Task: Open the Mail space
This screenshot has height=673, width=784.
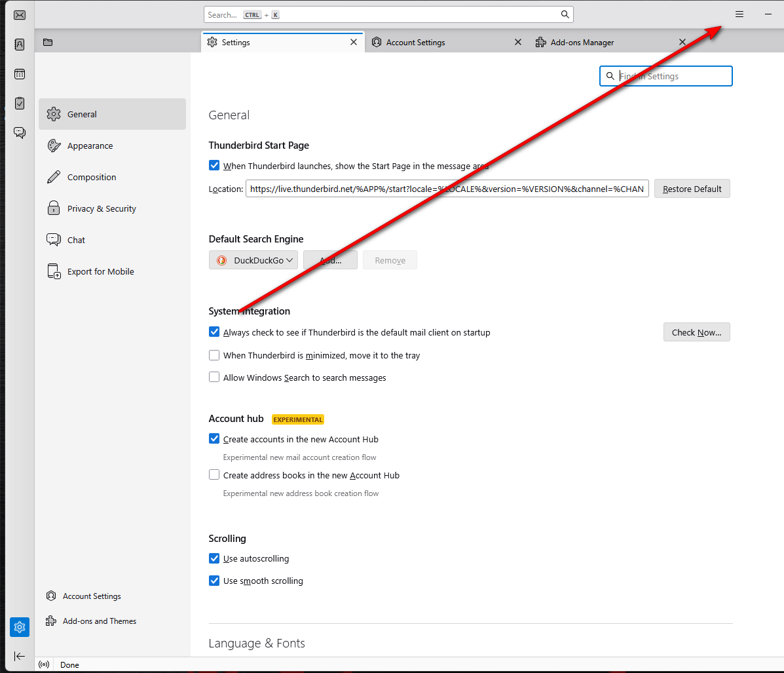Action: click(20, 15)
